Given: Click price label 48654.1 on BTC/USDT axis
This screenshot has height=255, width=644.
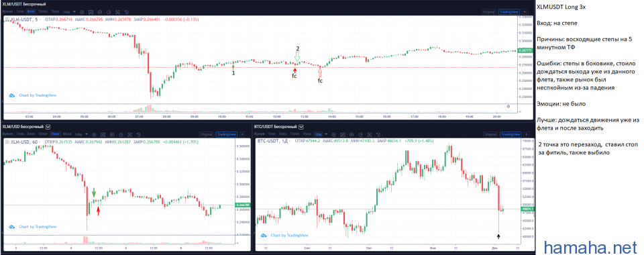Looking at the screenshot, I should (x=527, y=209).
